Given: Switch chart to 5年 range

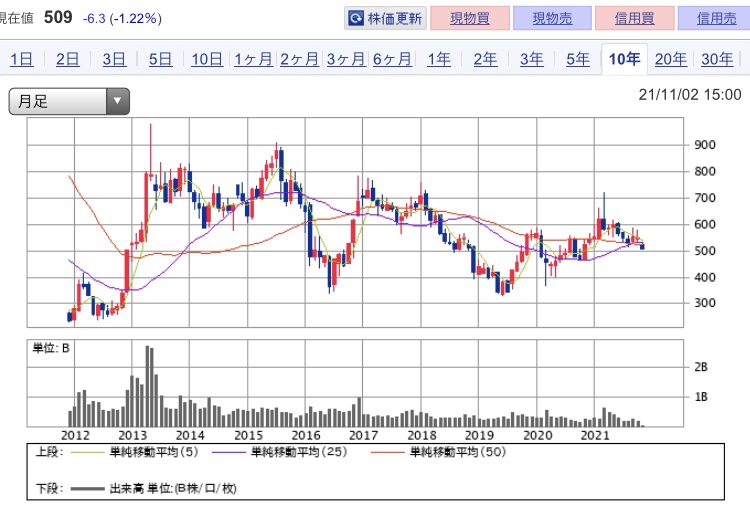Looking at the screenshot, I should [578, 59].
